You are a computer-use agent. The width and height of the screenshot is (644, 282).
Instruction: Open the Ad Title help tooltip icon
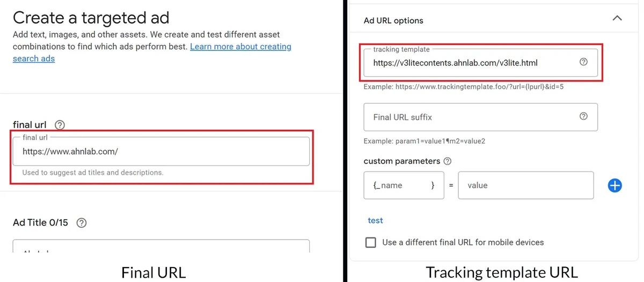click(x=82, y=222)
